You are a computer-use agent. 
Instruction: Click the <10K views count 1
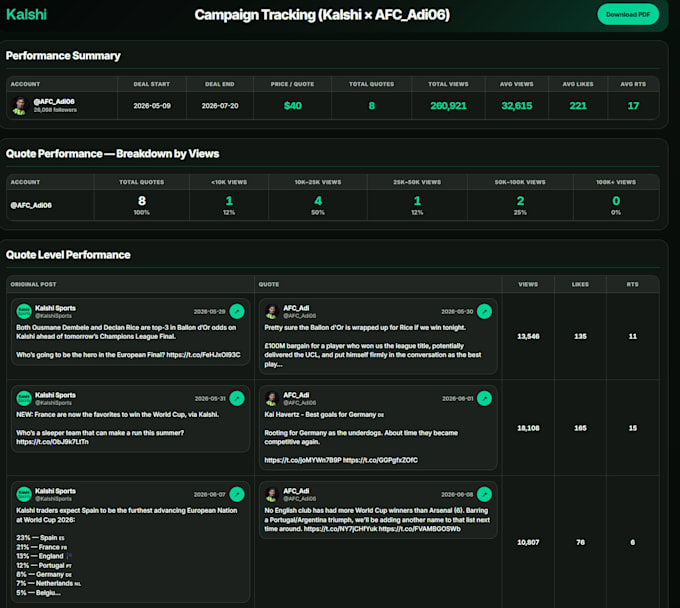229,201
